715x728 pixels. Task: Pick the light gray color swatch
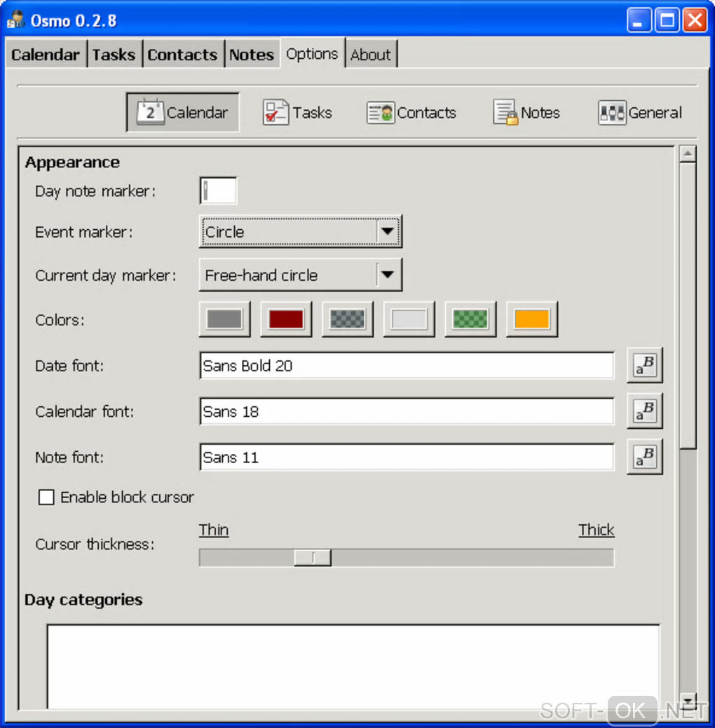click(409, 319)
